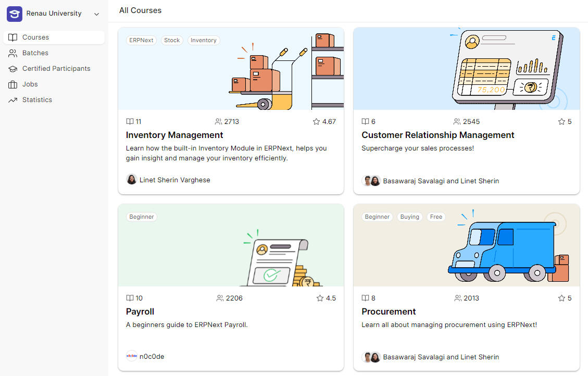This screenshot has height=376, width=588.
Task: Click the Jobs briefcase icon
Action: click(x=12, y=84)
